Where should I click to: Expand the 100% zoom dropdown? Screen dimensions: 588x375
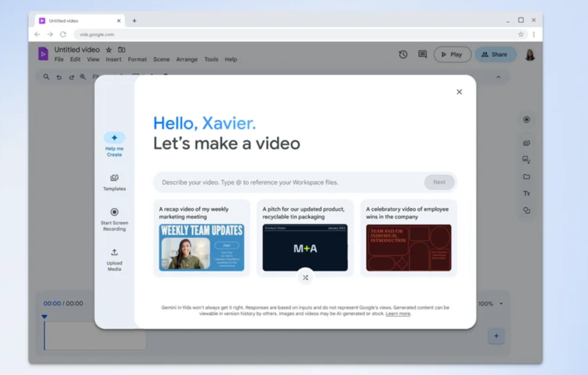point(501,304)
